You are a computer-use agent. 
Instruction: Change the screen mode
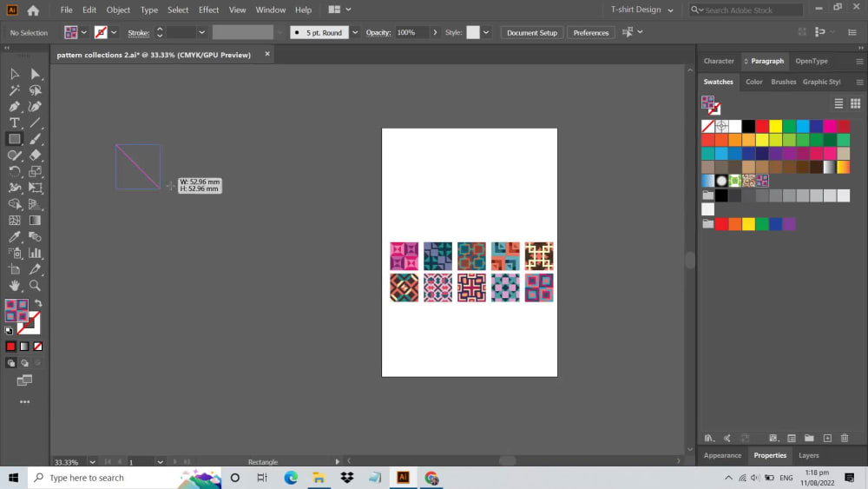(24, 380)
